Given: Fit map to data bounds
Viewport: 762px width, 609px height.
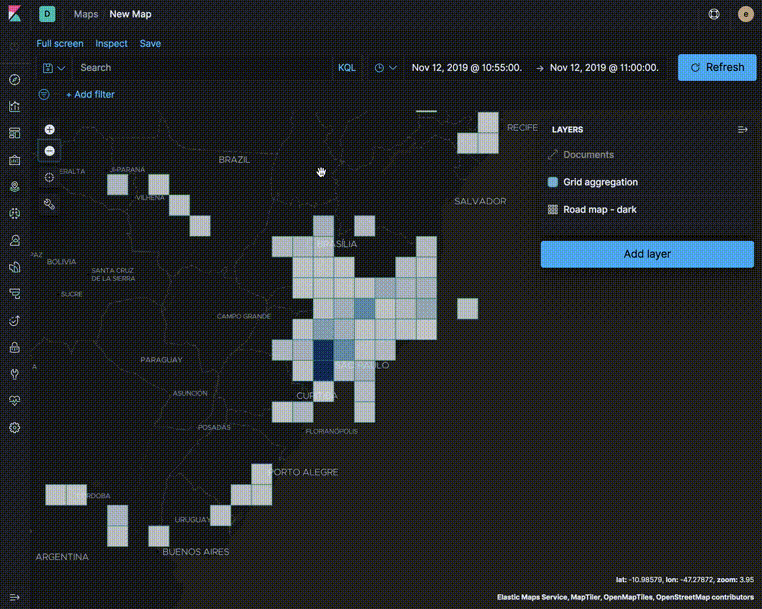Looking at the screenshot, I should tap(50, 177).
